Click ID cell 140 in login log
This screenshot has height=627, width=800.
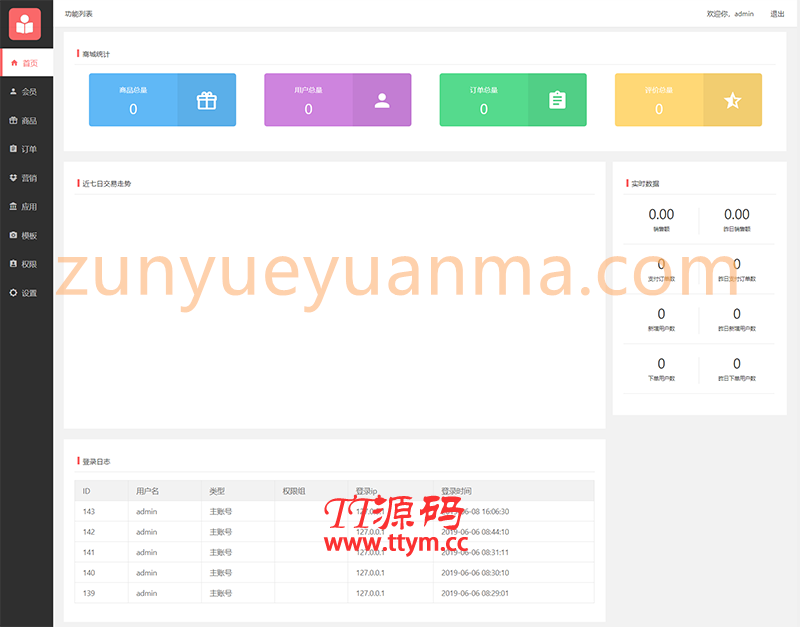tap(89, 573)
